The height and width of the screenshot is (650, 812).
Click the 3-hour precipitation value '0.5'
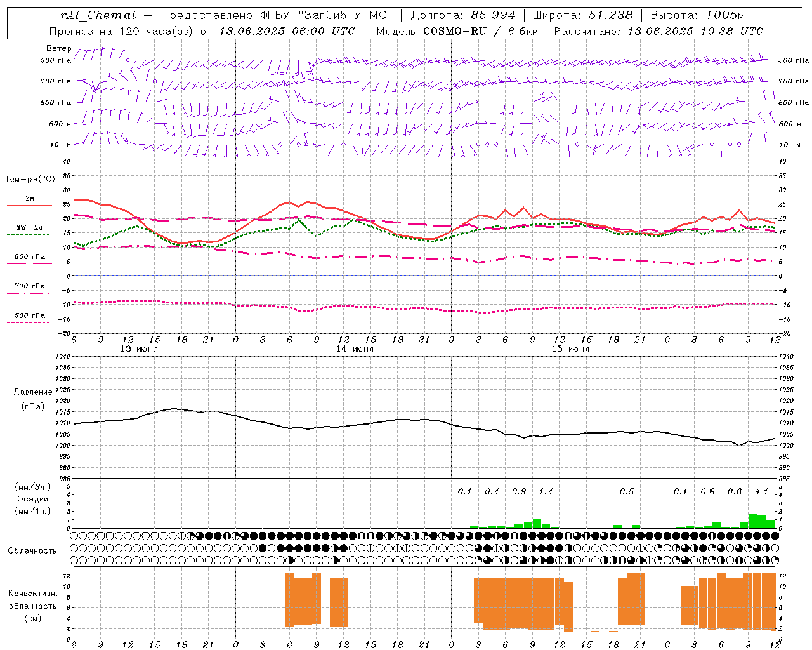tap(627, 492)
